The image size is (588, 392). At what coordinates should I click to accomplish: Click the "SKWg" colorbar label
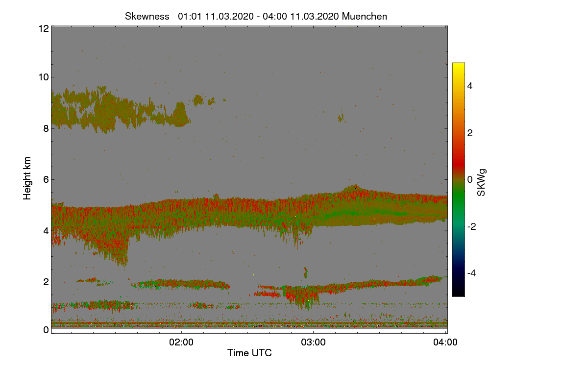[482, 183]
